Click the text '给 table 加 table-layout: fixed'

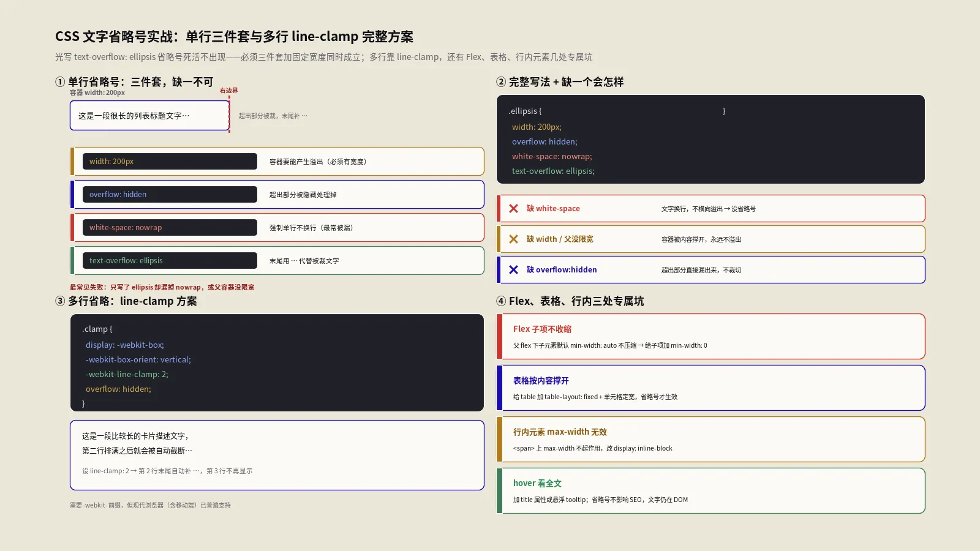(595, 397)
